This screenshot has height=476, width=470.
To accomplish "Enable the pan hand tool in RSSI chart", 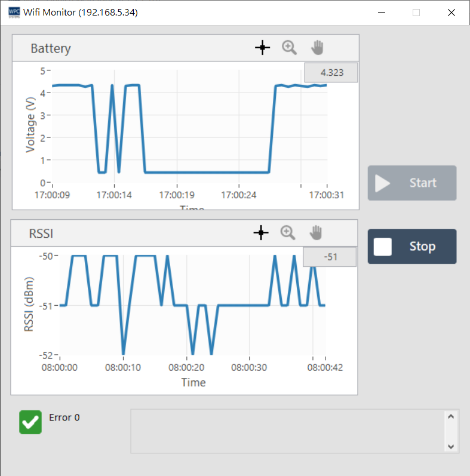I will click(x=316, y=232).
